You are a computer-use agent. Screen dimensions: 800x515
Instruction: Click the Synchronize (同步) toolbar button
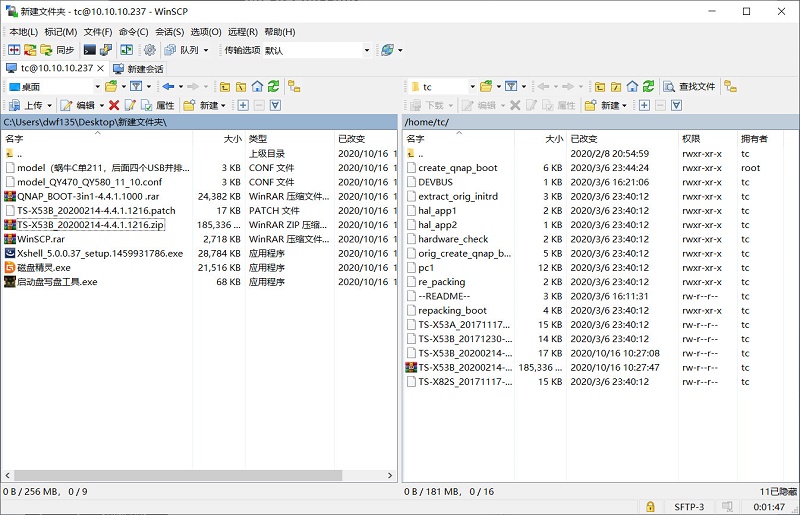point(57,50)
